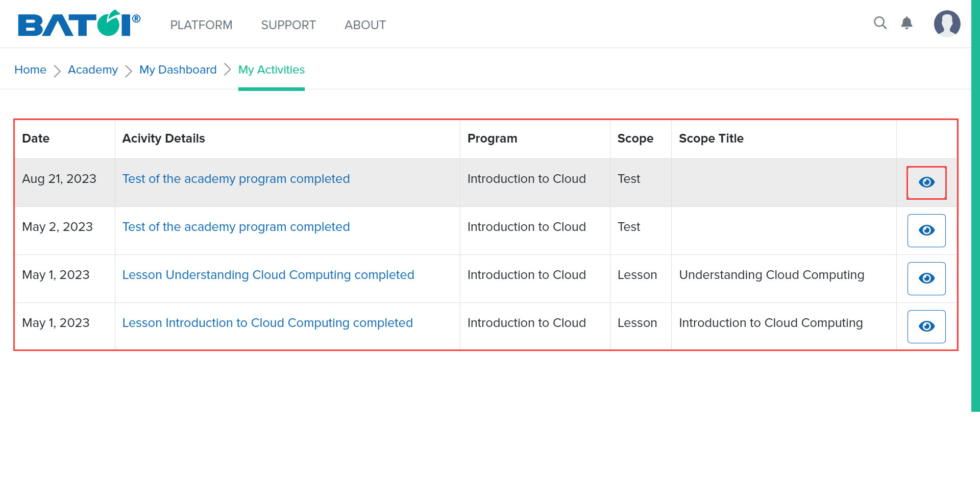Open May 2 'Test of the academy program completed' link

[236, 227]
